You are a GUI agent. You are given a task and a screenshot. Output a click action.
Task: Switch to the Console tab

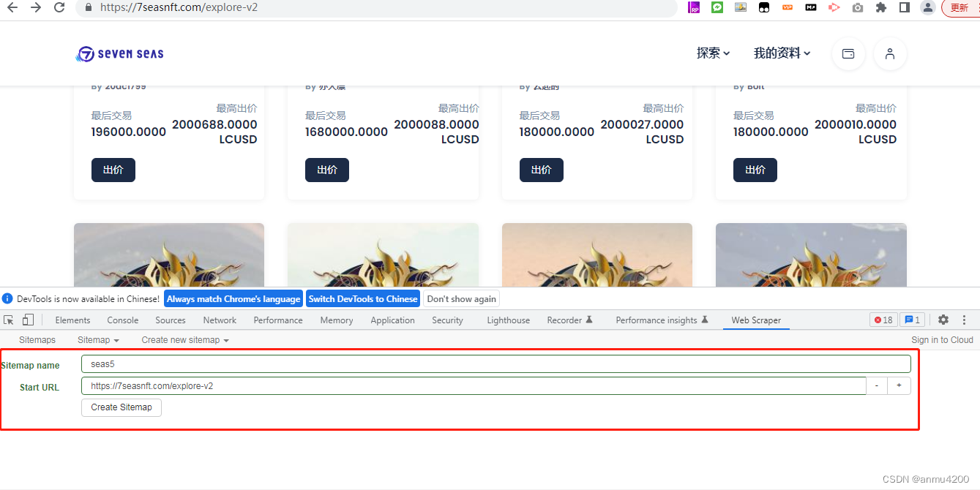[x=123, y=320]
